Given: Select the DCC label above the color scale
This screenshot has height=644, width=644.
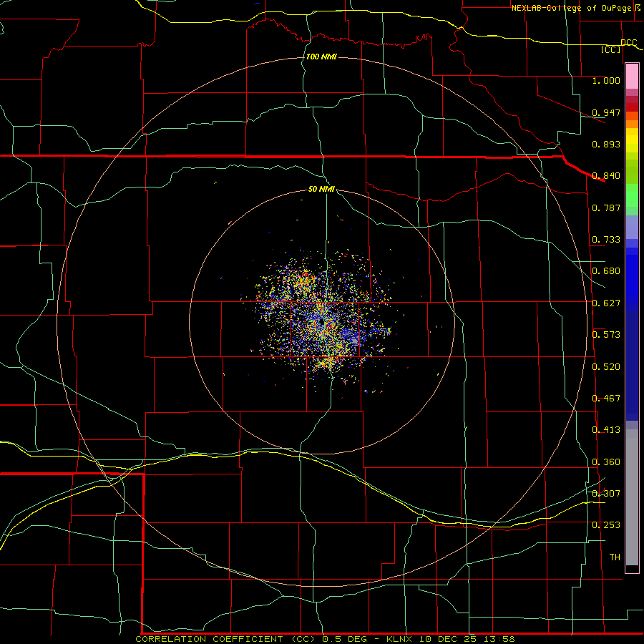Looking at the screenshot, I should (628, 42).
